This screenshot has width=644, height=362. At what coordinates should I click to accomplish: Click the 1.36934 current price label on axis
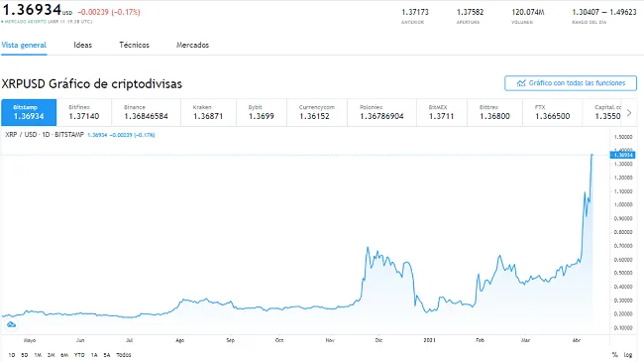622,155
